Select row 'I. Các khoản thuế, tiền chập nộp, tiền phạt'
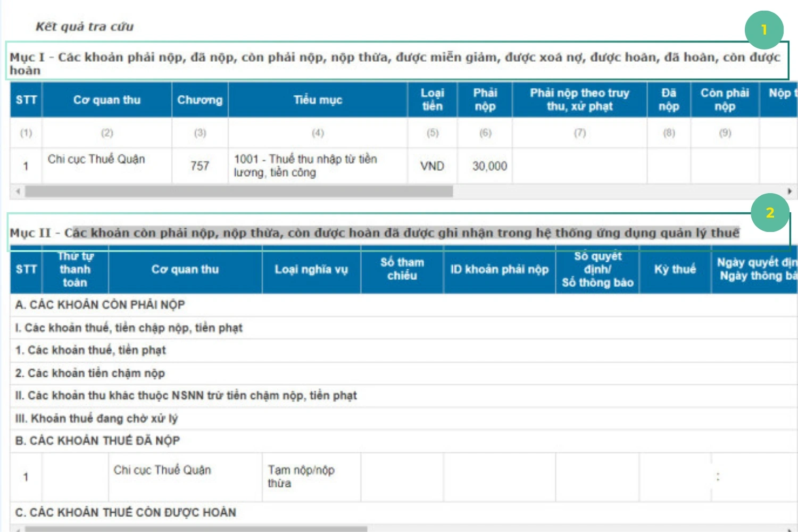 click(403, 328)
